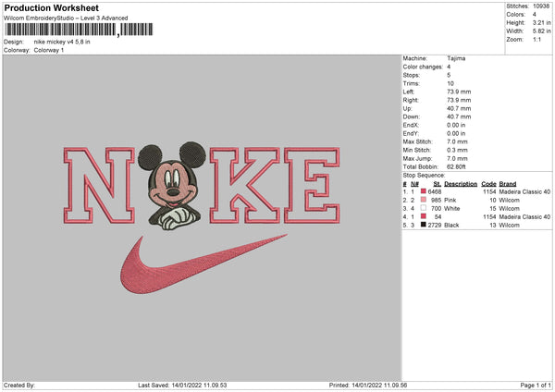Click the Min Stitch value "0.3 mm"
Screen dimensions: 555x392
[457, 151]
